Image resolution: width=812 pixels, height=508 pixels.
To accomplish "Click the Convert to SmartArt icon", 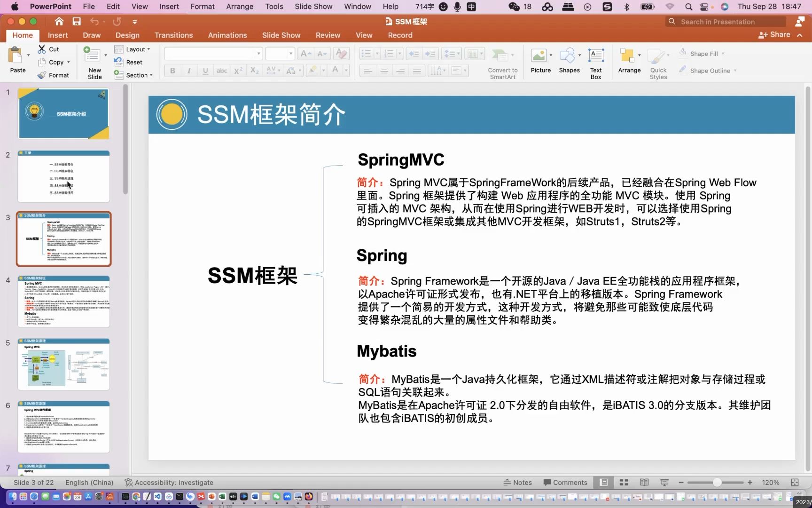I will (500, 56).
